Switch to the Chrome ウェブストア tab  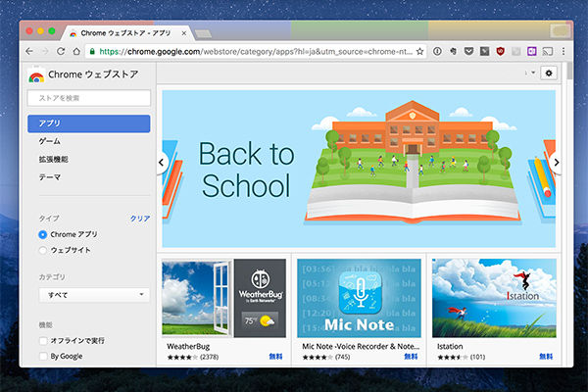[125, 33]
